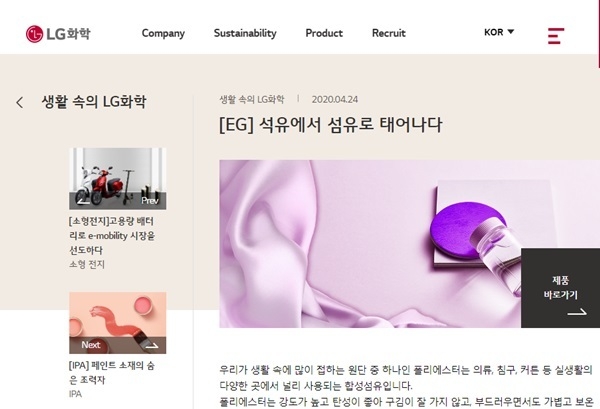Click the purple fabric hero image
600x409 pixels.
pos(370,244)
